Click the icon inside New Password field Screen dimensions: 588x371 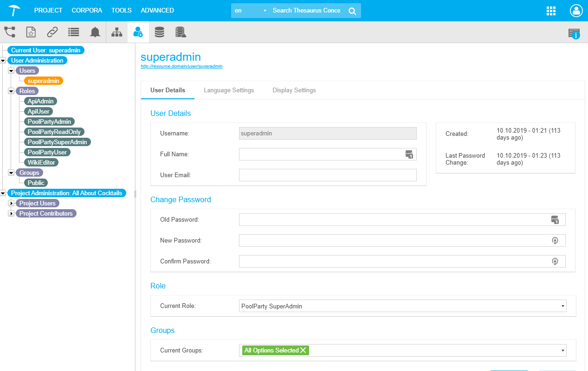(555, 241)
